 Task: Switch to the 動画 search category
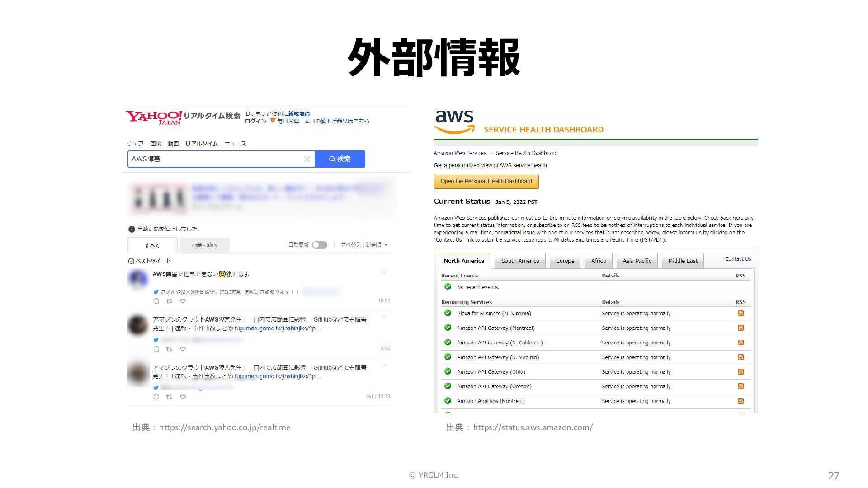174,144
